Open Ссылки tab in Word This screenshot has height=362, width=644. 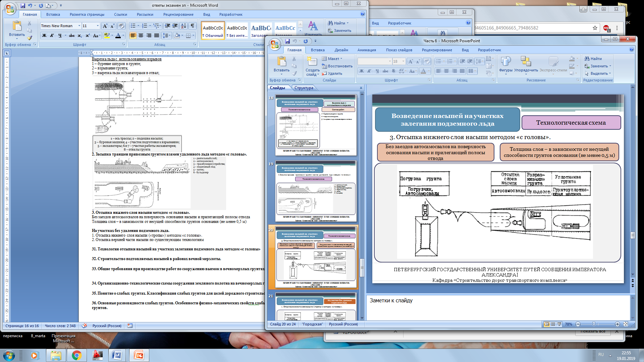click(120, 14)
